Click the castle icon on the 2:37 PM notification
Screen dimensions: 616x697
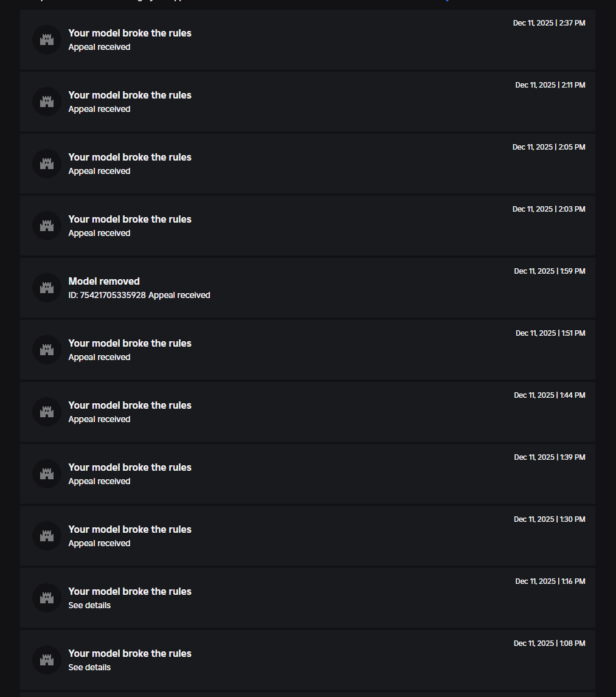tap(47, 40)
